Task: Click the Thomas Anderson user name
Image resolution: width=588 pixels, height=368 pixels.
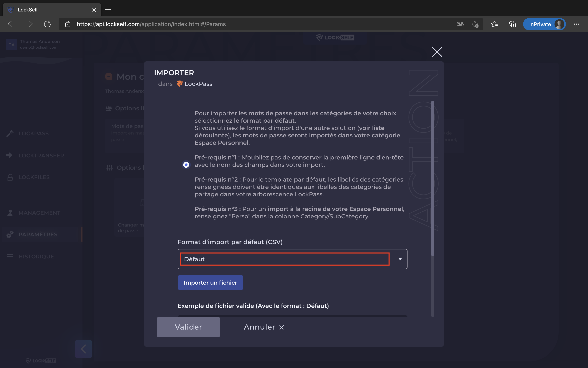Action: [x=40, y=41]
